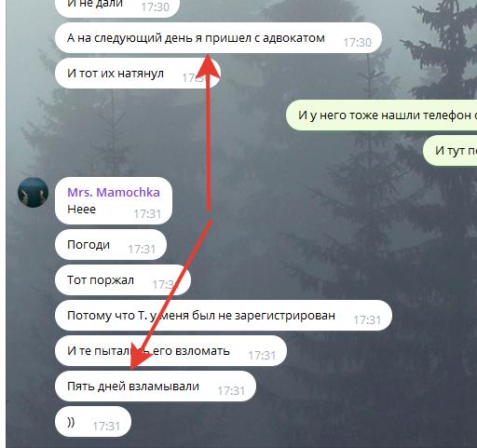Image resolution: width=477 pixels, height=448 pixels.
Task: Select the '))' smiley message
Action: point(93,422)
